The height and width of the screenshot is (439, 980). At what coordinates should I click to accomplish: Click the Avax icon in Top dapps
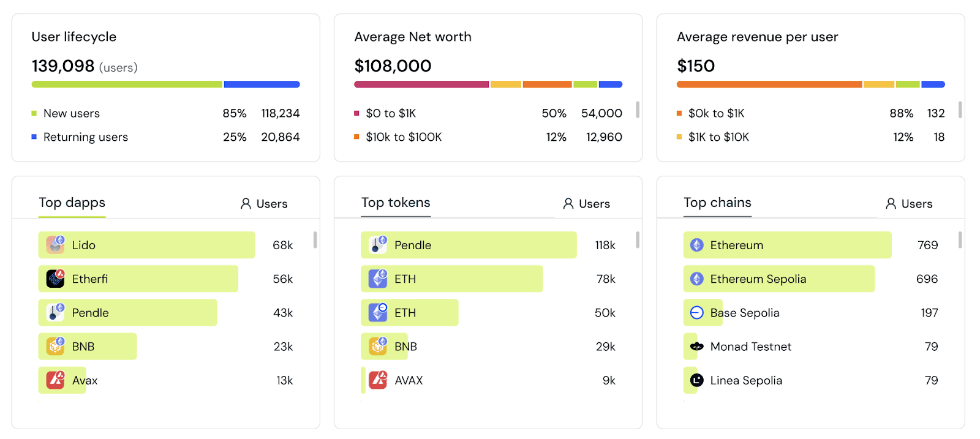[x=56, y=380]
